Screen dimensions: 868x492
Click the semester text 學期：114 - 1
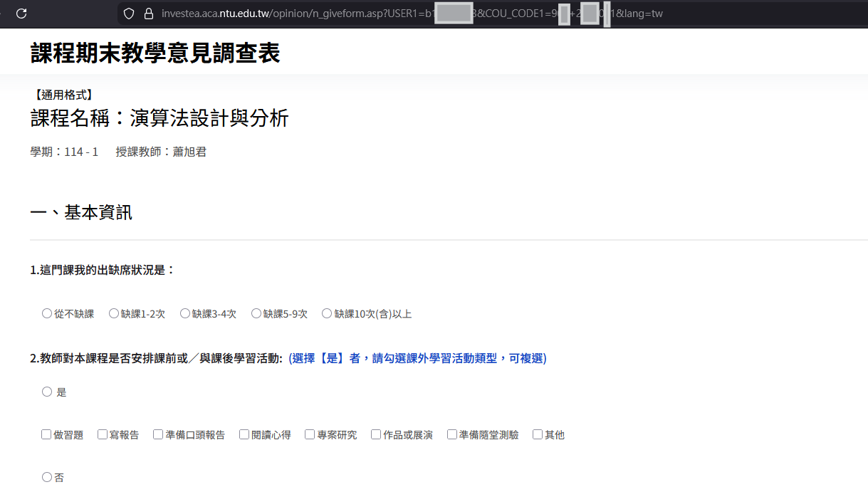(64, 152)
